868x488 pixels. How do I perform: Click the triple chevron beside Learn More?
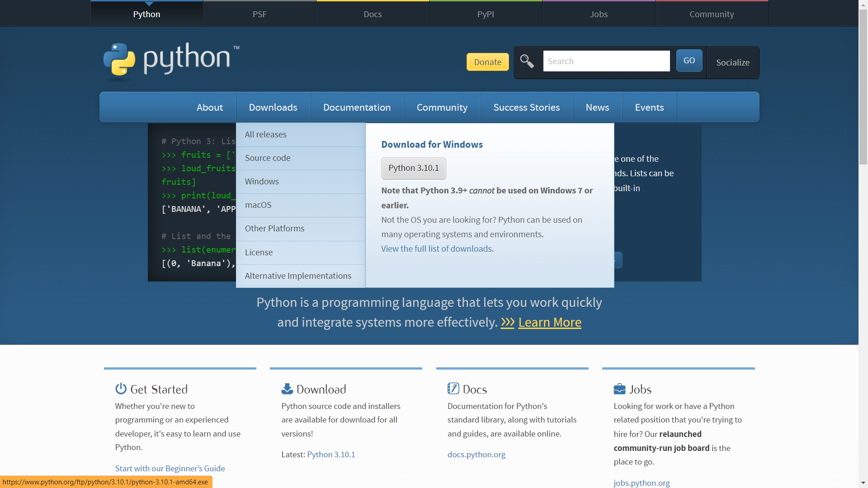(x=507, y=322)
